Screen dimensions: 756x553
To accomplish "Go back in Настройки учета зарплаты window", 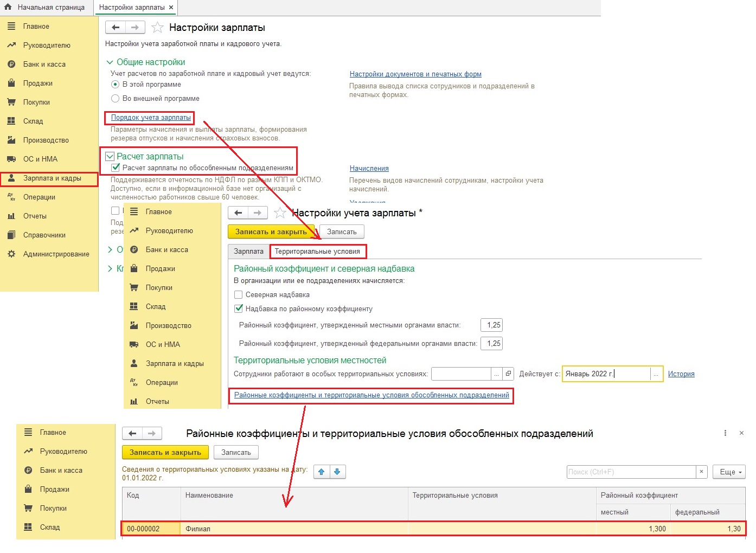I will 238,213.
